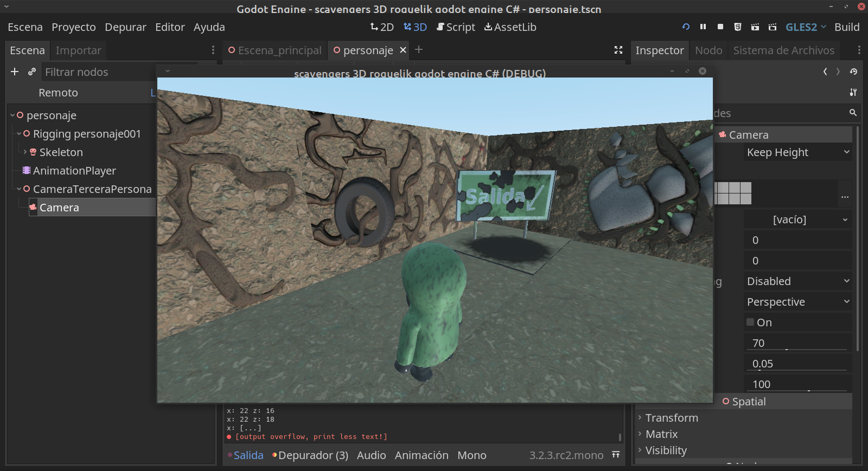This screenshot has height=471, width=868.
Task: Search Inspector properties with magnifier icon
Action: click(x=853, y=113)
